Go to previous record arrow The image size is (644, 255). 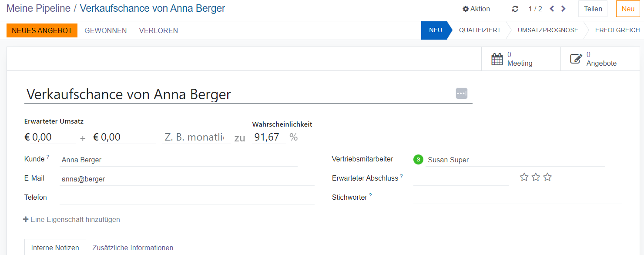coord(552,9)
